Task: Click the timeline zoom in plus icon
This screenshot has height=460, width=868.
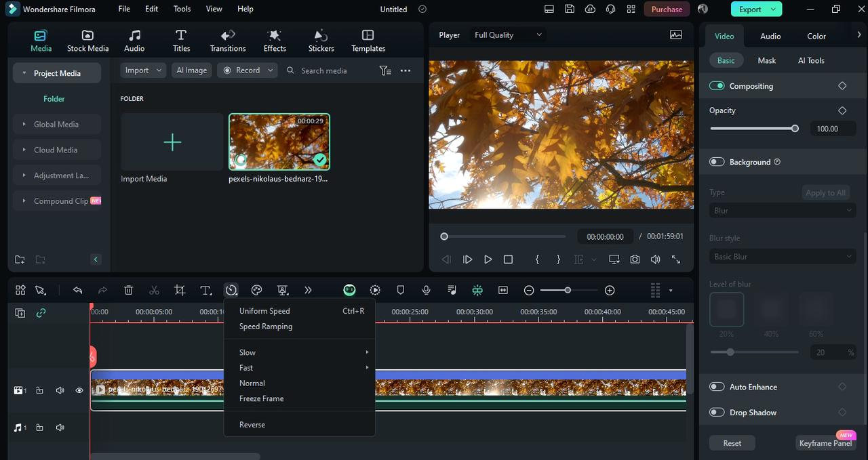Action: point(610,290)
